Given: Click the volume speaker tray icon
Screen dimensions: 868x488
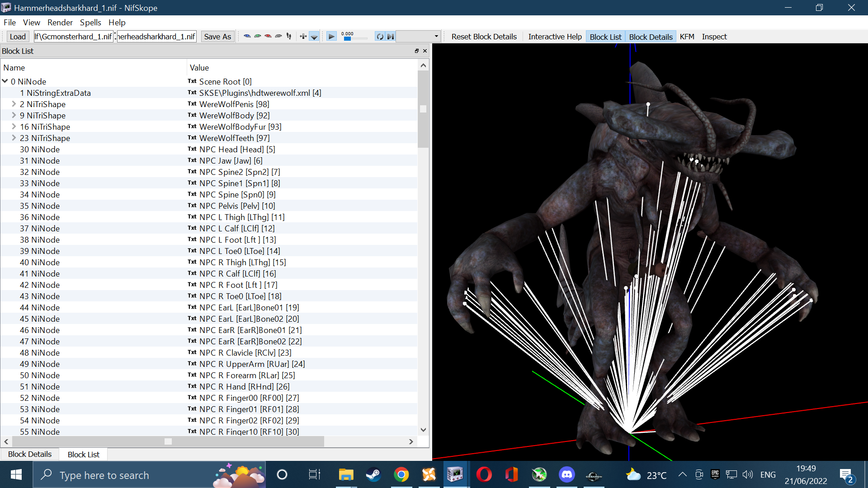Looking at the screenshot, I should (x=747, y=474).
